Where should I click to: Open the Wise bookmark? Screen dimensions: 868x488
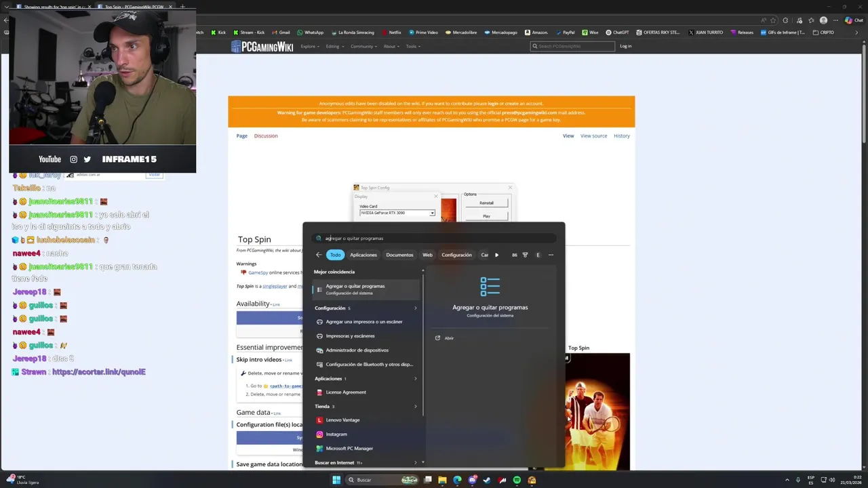tap(590, 33)
